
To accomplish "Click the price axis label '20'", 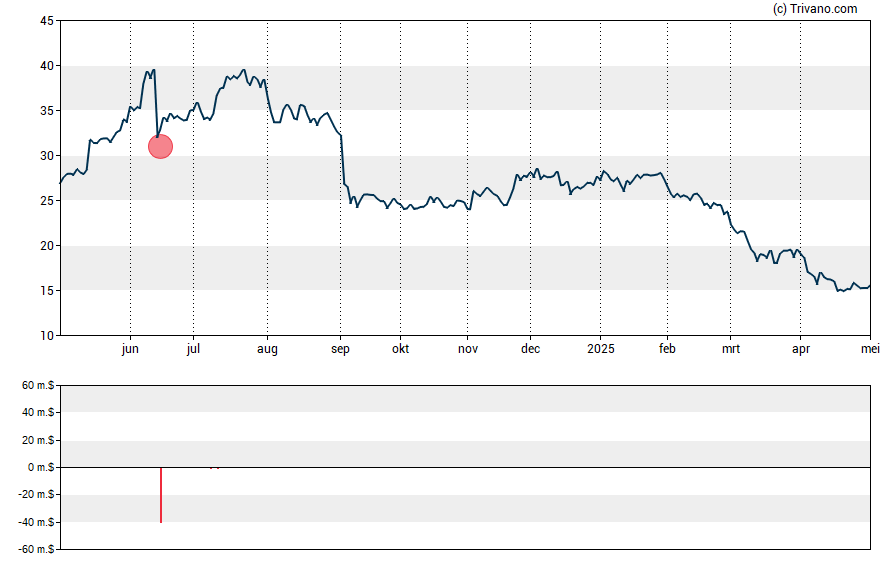I will (47, 246).
